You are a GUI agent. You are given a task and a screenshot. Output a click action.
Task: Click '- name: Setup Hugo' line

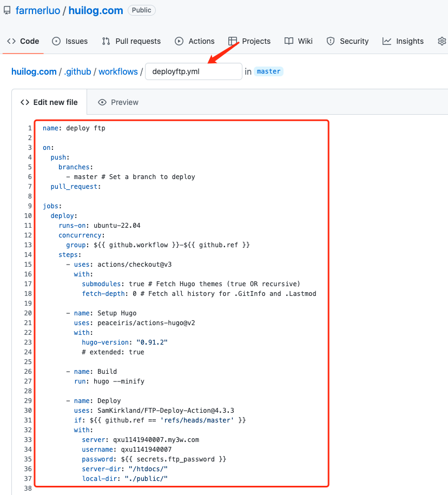coord(101,313)
